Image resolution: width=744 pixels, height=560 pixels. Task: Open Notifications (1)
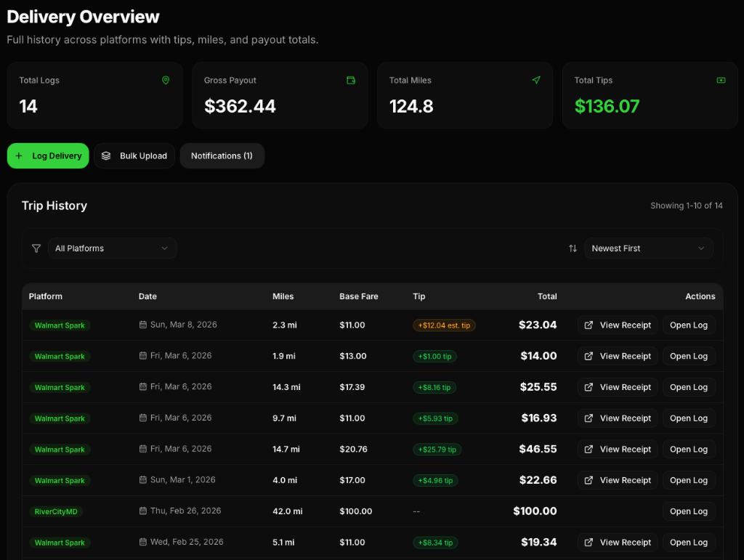[222, 155]
